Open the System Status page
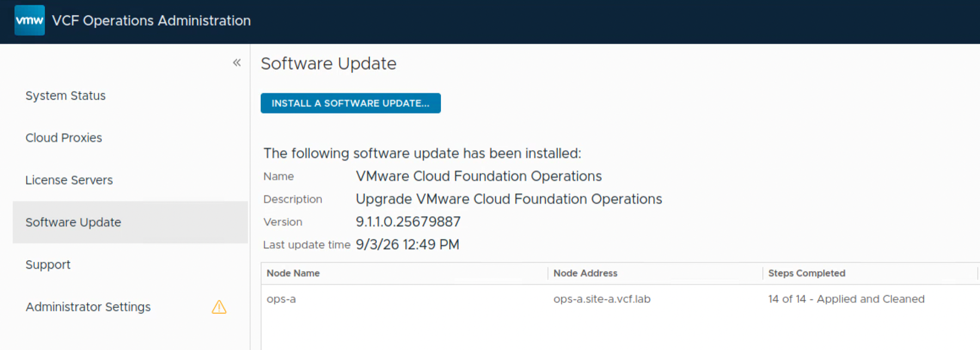980x350 pixels. [65, 96]
